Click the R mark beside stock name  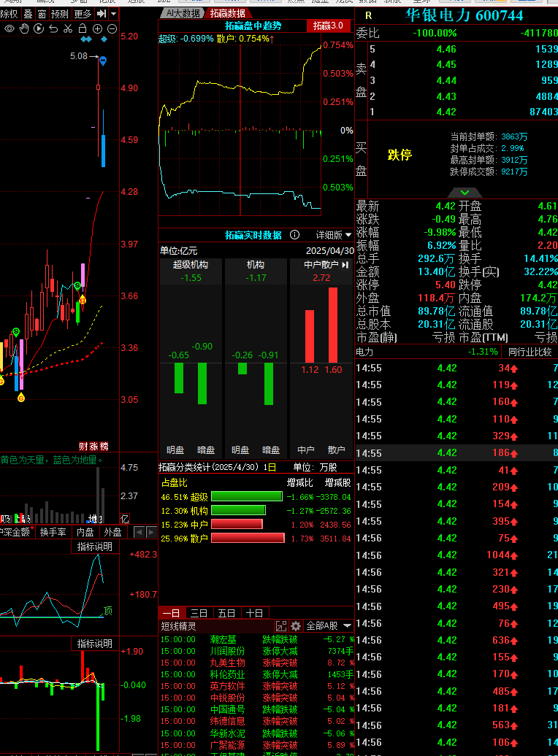tap(368, 16)
